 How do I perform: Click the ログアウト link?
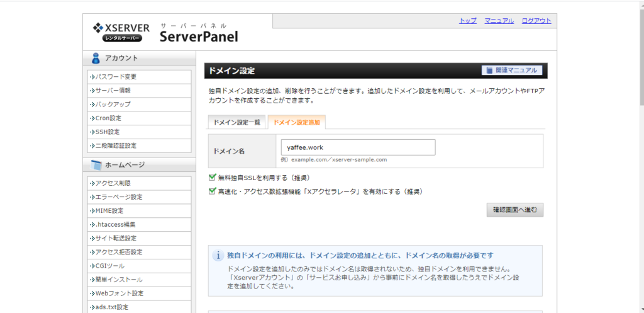(536, 21)
